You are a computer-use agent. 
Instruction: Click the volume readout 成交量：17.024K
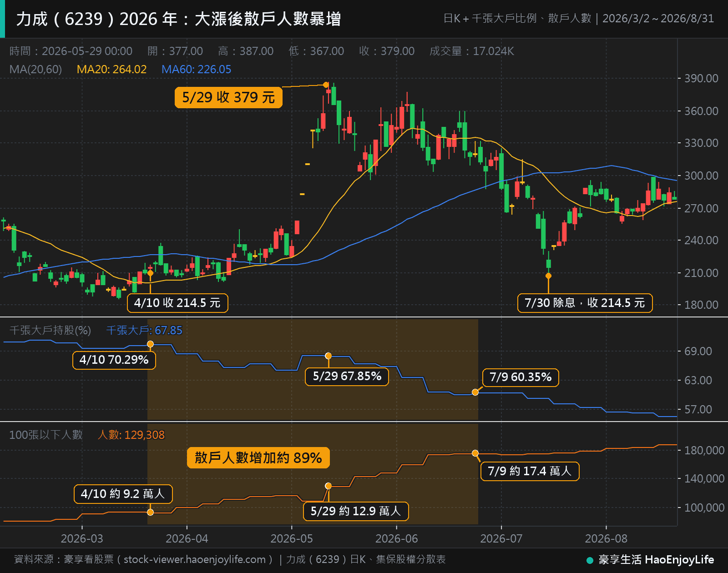472,51
